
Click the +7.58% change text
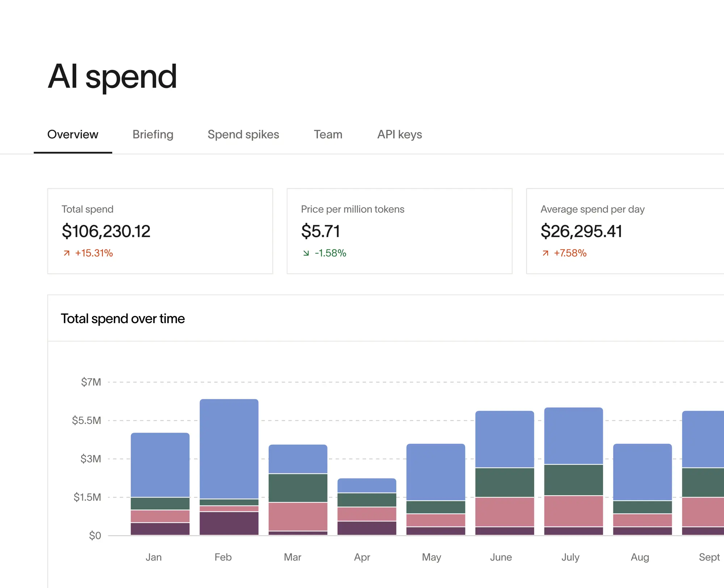[570, 253]
